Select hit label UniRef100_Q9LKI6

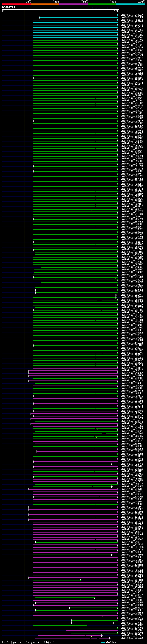132,25
